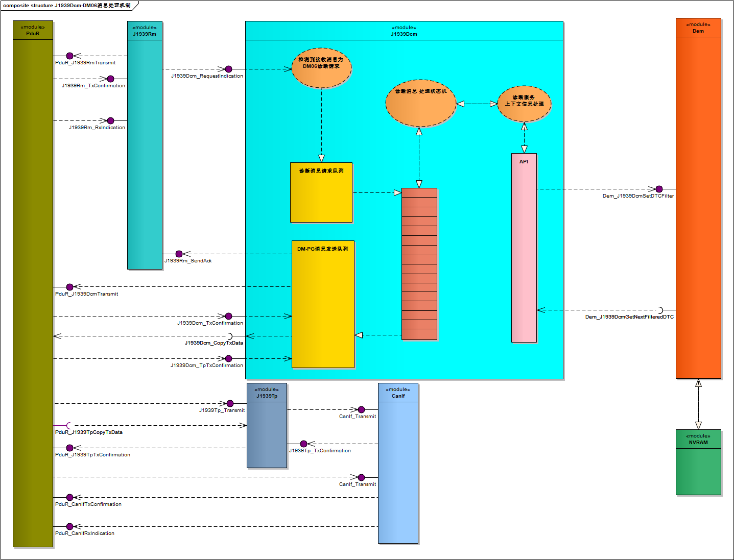Click the "J1939Tp_Transmit" label
Viewport: 734px width, 560px height.
[x=222, y=410]
